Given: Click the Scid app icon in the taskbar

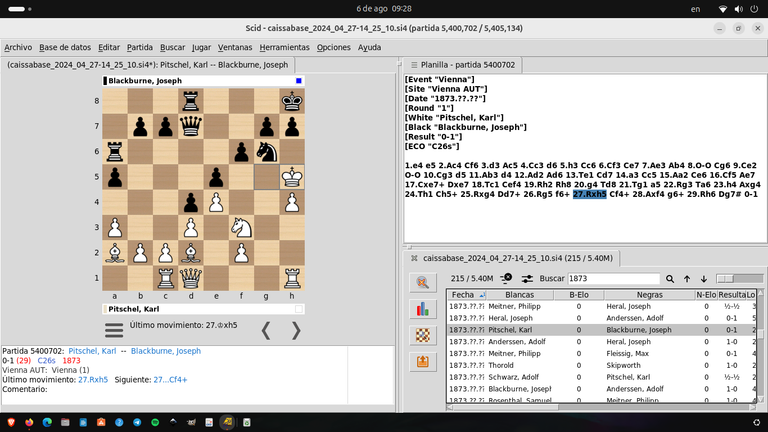Looking at the screenshot, I should [x=227, y=422].
